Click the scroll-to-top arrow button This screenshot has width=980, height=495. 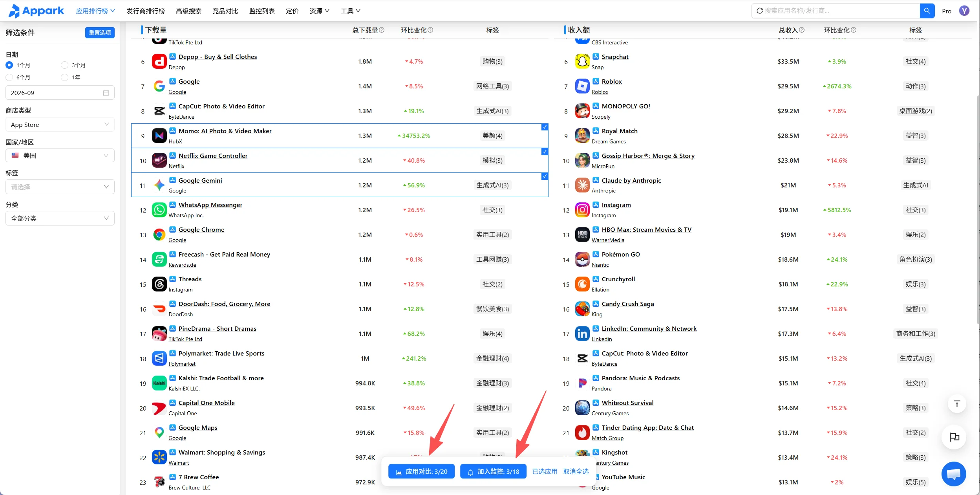956,403
